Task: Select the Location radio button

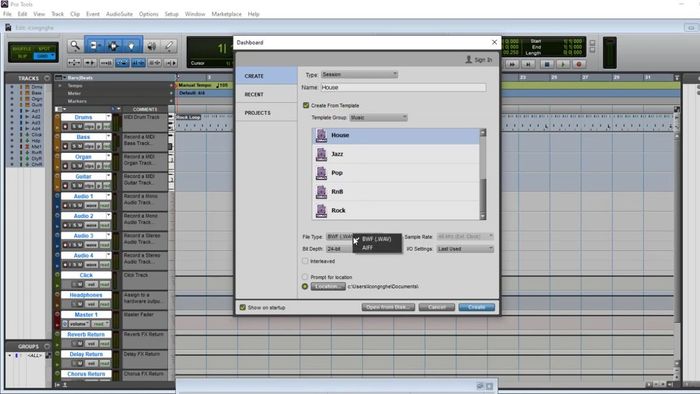Action: (305, 286)
